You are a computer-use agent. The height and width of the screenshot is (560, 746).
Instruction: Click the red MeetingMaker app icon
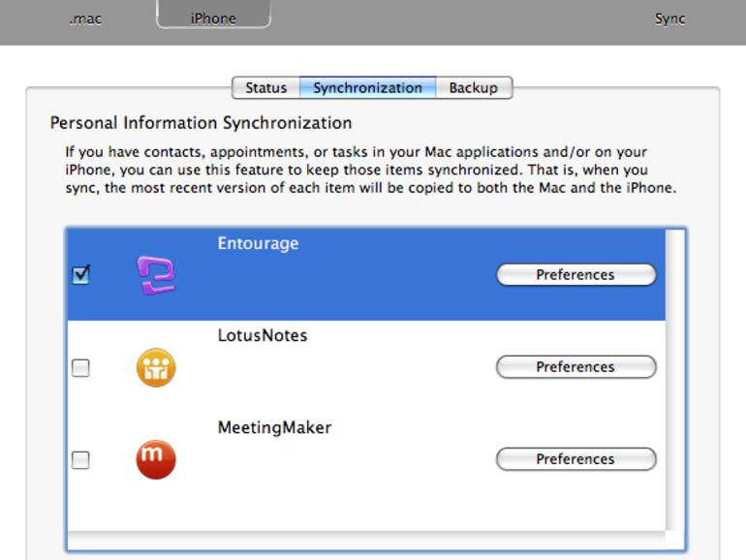156,459
